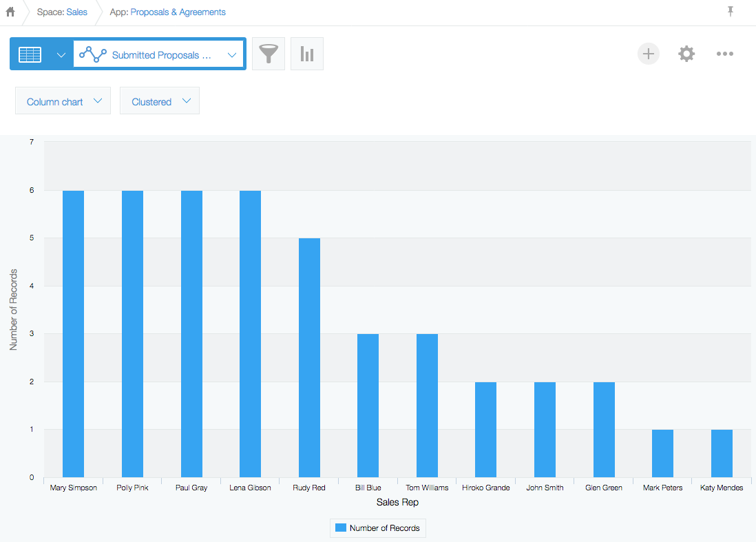Select the Rudy Red column bar
Viewport: 756px width, 542px height.
(x=309, y=358)
